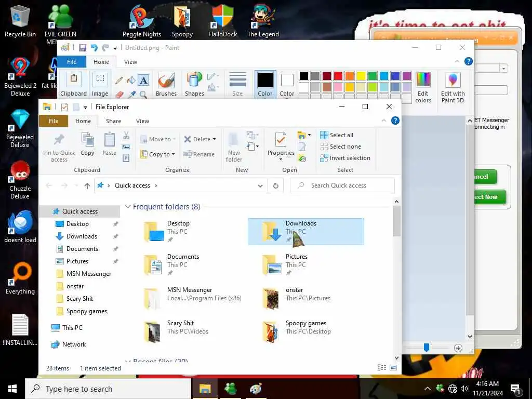Select the Color picker eyedropper in Paint

(x=131, y=95)
